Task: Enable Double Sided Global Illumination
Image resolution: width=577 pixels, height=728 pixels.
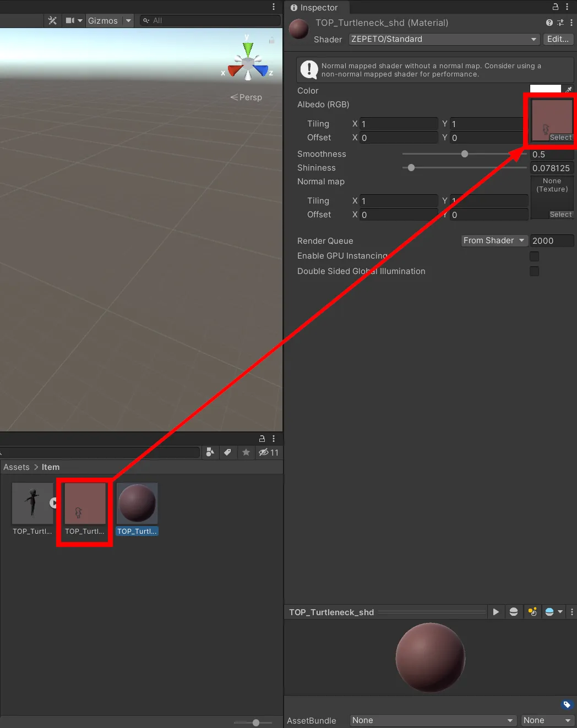Action: (534, 271)
